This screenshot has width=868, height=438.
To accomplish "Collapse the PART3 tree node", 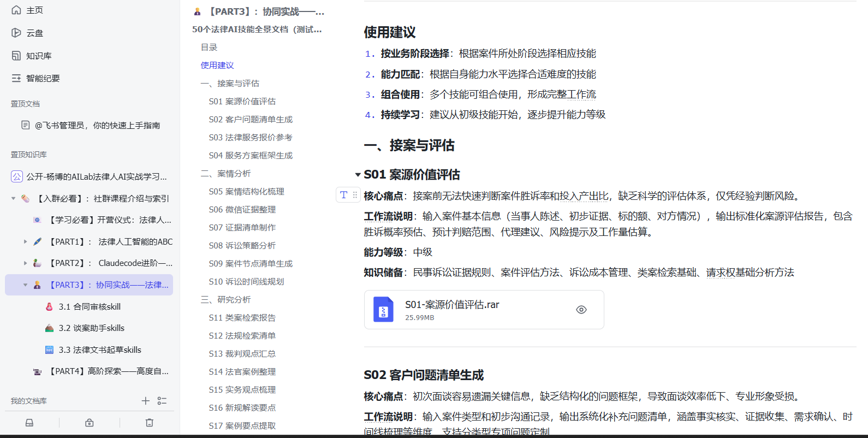I will click(25, 285).
